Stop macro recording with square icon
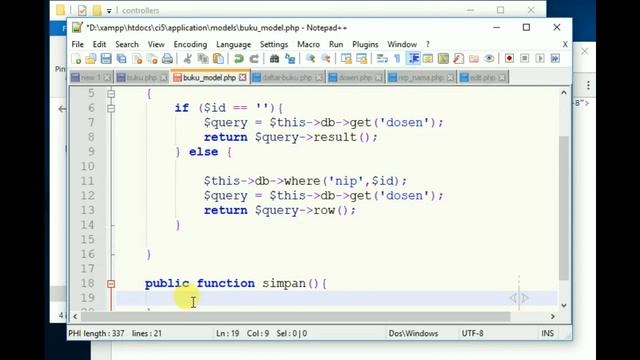The width and height of the screenshot is (640, 360). (x=524, y=59)
